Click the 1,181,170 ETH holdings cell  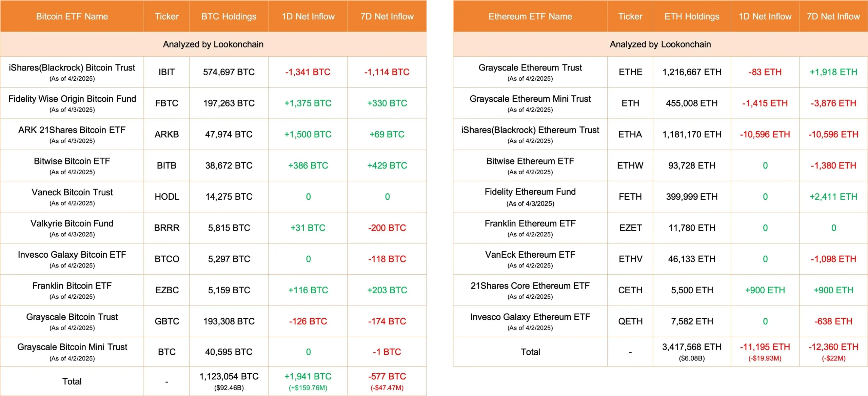(x=692, y=134)
